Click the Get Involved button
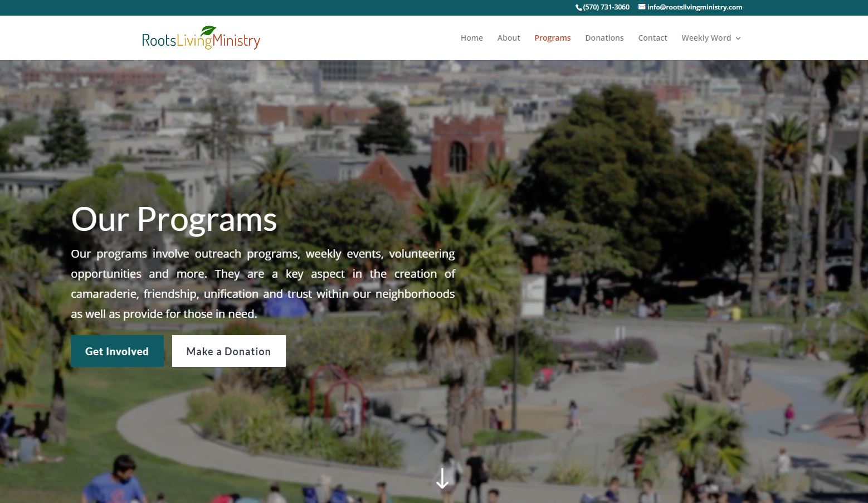 click(117, 351)
